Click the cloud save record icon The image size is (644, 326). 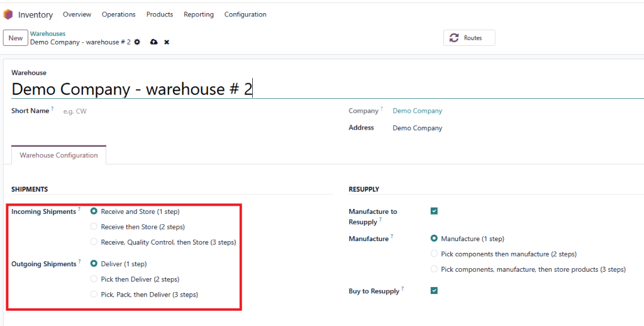coord(153,42)
